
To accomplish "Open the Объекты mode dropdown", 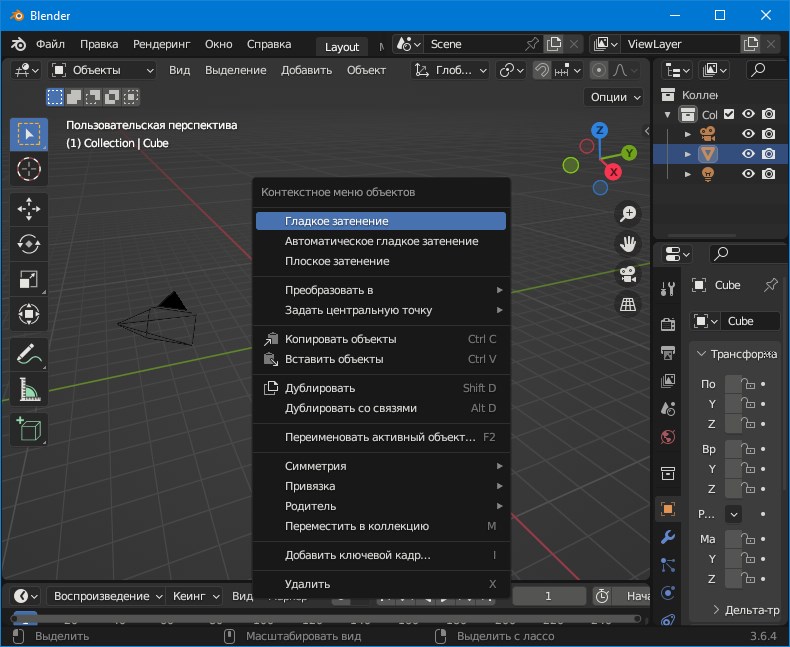I will (x=103, y=70).
